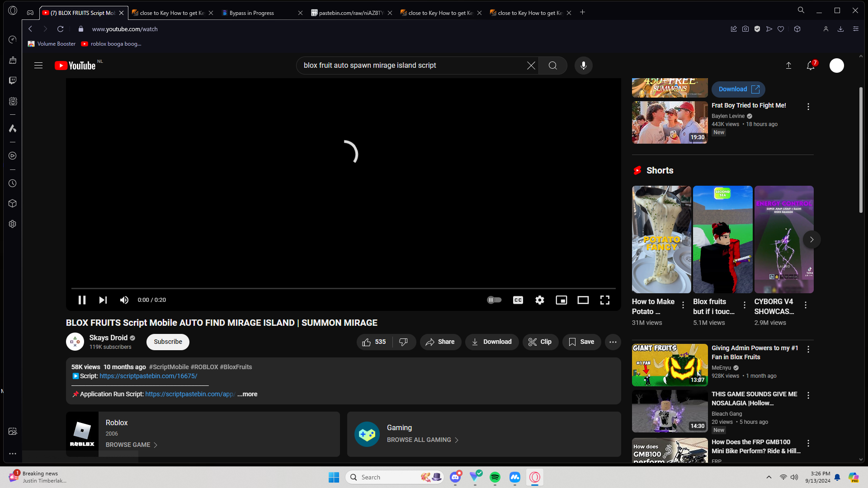Viewport: 868px width, 488px height.
Task: Show next Shorts with the arrow
Action: pyautogui.click(x=812, y=239)
